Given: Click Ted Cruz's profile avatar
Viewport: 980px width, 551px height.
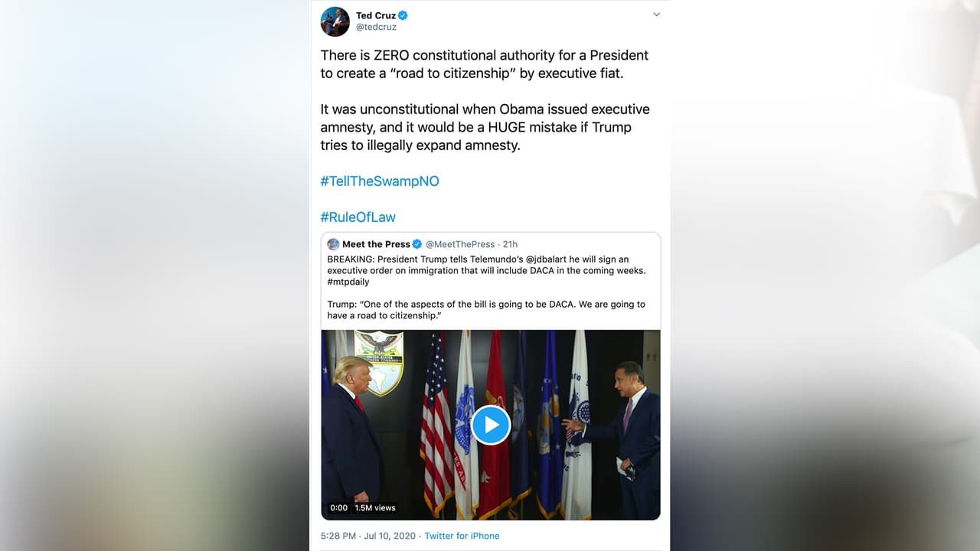Looking at the screenshot, I should 335,21.
